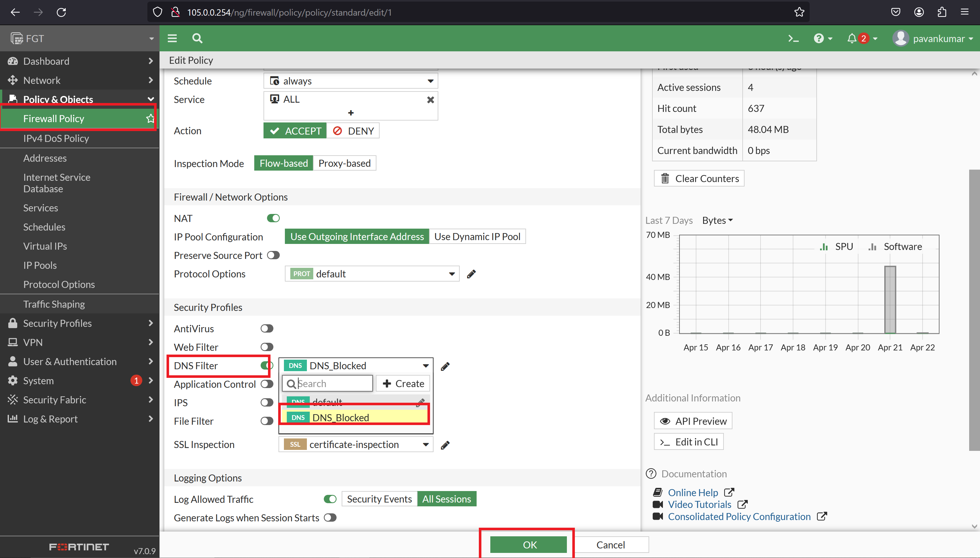The width and height of the screenshot is (980, 558).
Task: Click the pavankumar user avatar icon
Action: pos(901,38)
